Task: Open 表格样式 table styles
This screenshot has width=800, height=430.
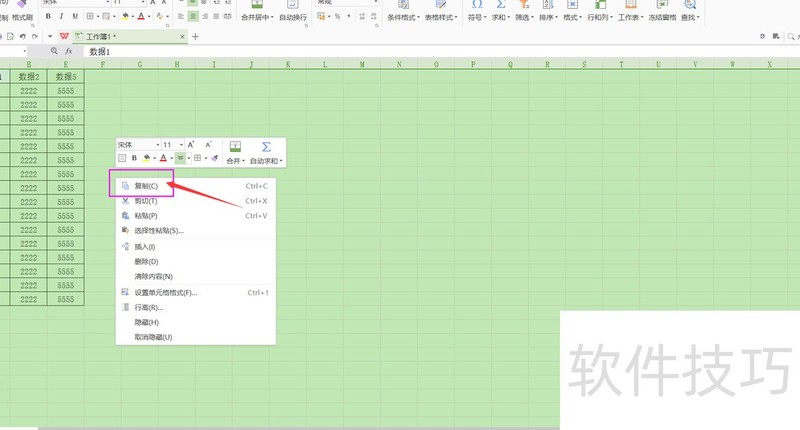Action: pos(441,11)
